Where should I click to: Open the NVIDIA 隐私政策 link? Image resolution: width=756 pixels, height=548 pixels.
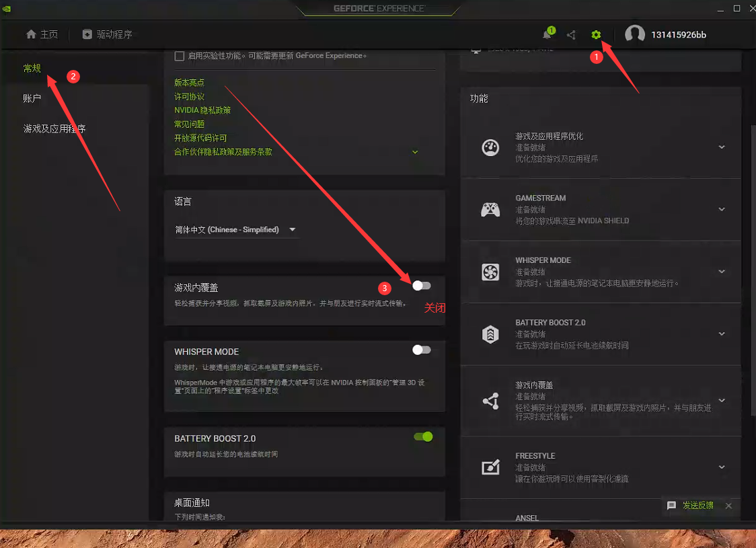[x=202, y=110]
